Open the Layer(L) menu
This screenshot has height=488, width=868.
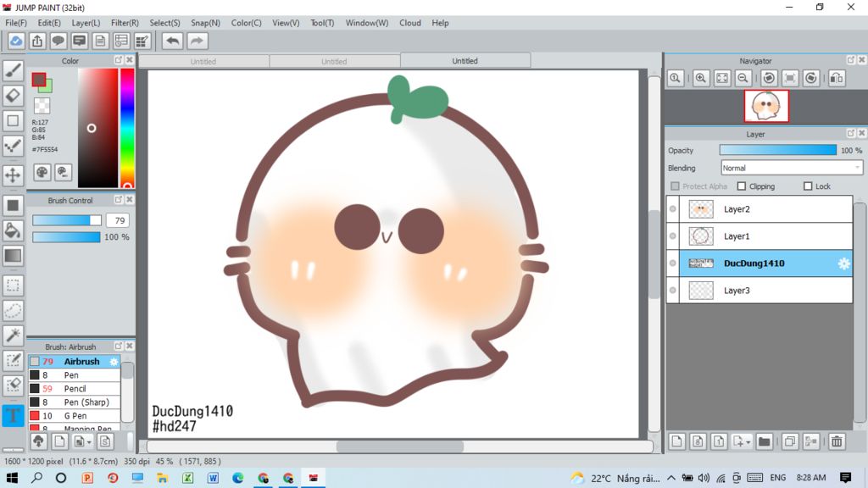pos(86,23)
